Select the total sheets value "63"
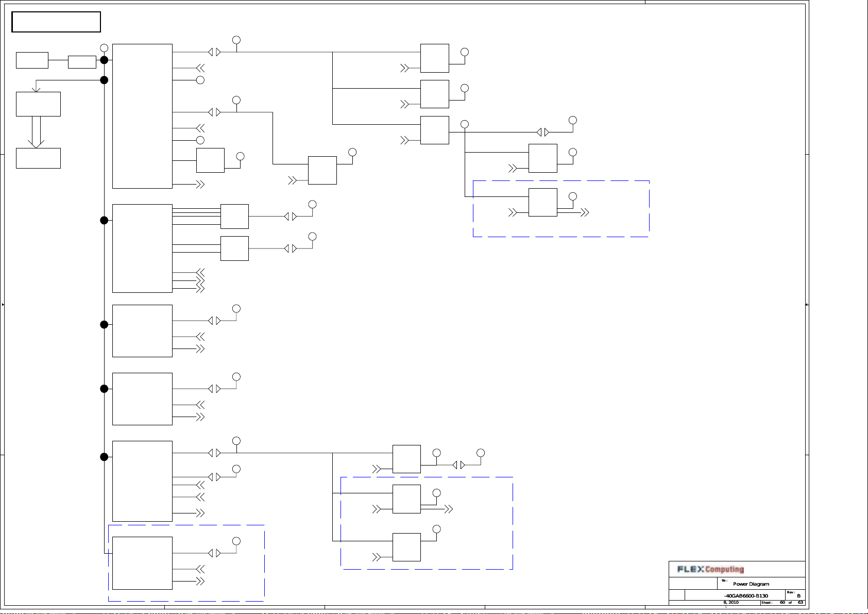 pos(800,602)
